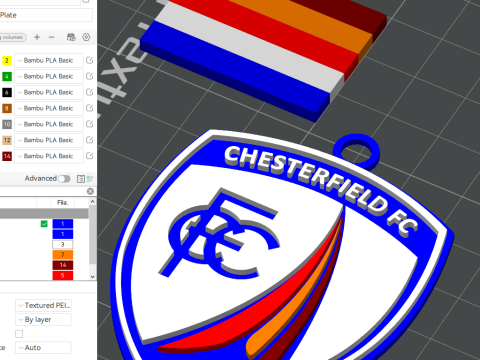Viewport: 480px width, 360px height.
Task: Edit preset of filament 12
Action: (89, 140)
